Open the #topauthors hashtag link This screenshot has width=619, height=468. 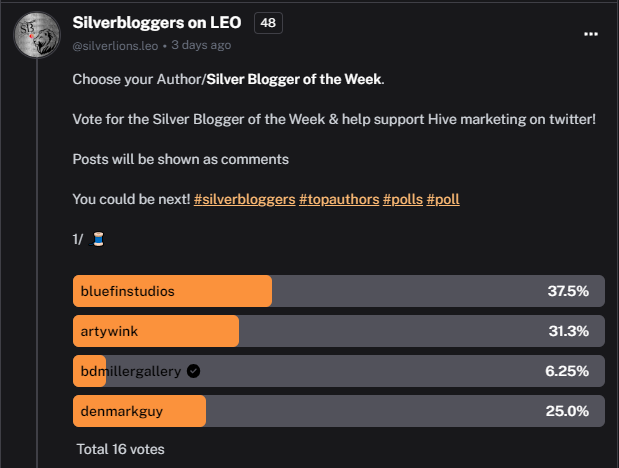point(339,199)
